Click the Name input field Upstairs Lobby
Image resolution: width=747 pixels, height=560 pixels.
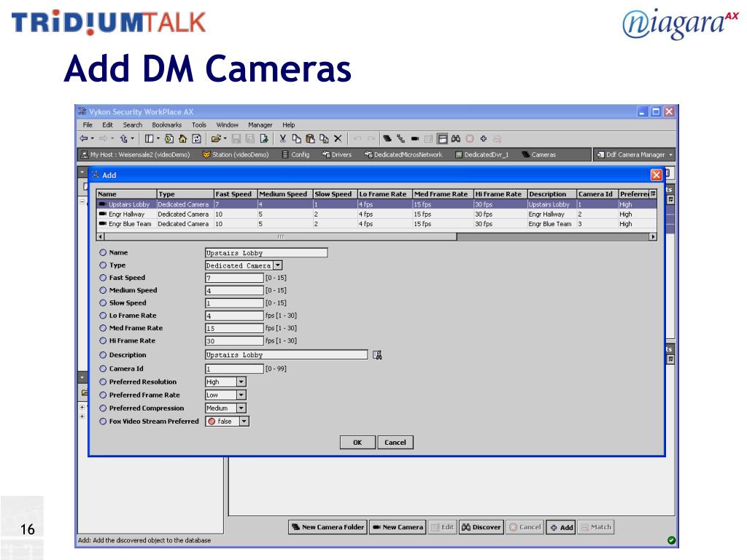click(266, 253)
